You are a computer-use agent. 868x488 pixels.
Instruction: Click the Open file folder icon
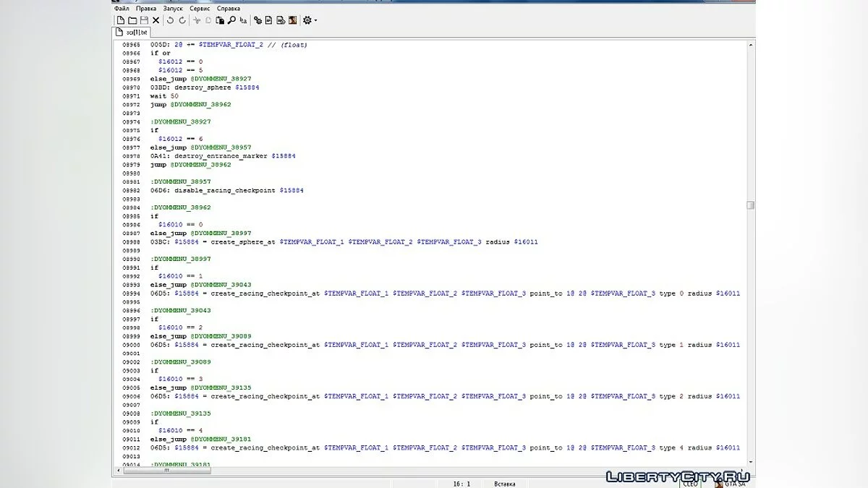pos(132,21)
